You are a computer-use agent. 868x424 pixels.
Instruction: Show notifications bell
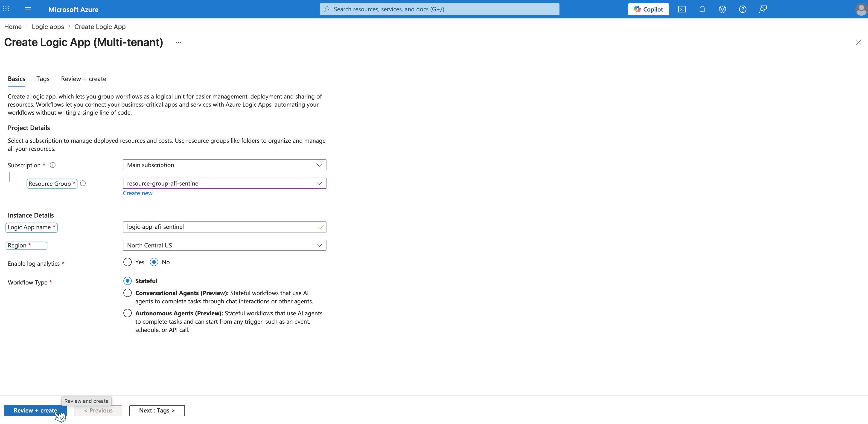[x=702, y=9]
